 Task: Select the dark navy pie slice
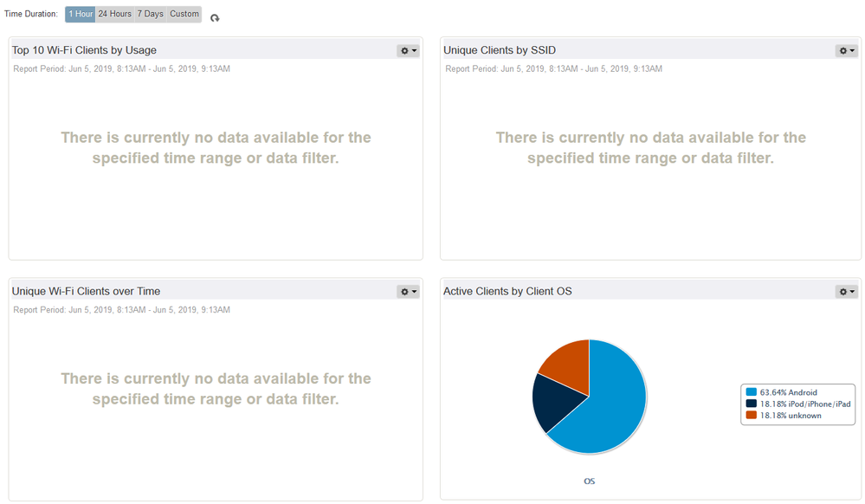coord(554,401)
